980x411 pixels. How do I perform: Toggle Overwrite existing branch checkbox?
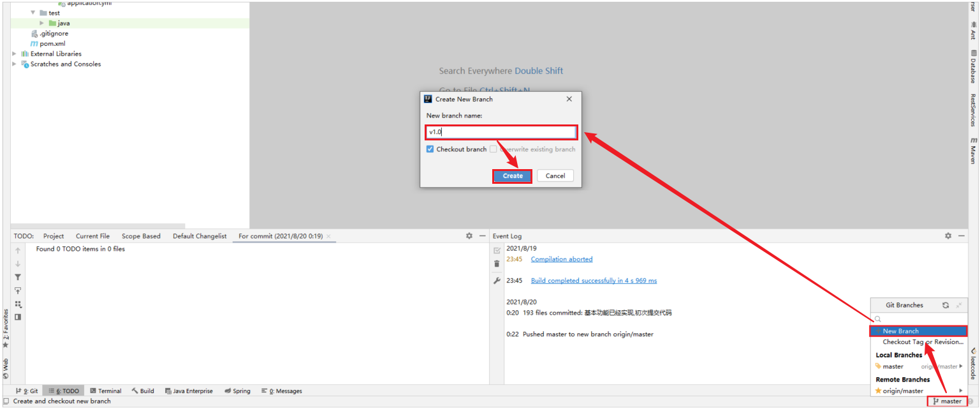(x=493, y=149)
